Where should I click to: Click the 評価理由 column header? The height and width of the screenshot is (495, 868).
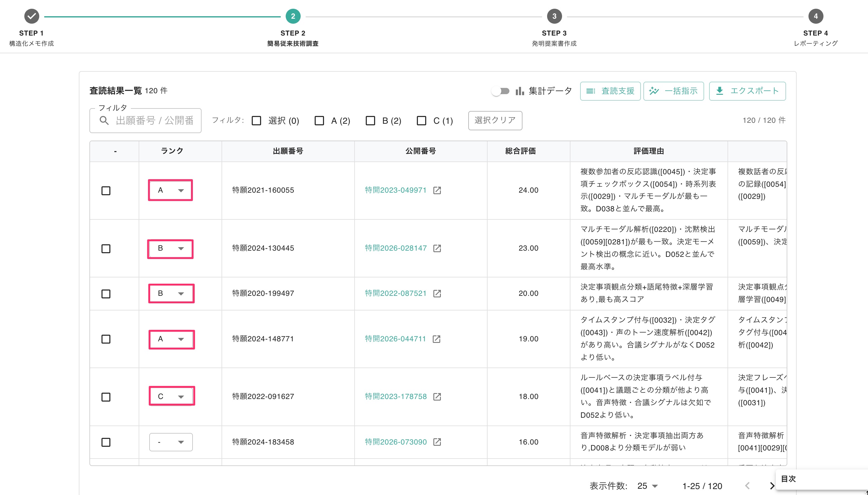point(649,151)
